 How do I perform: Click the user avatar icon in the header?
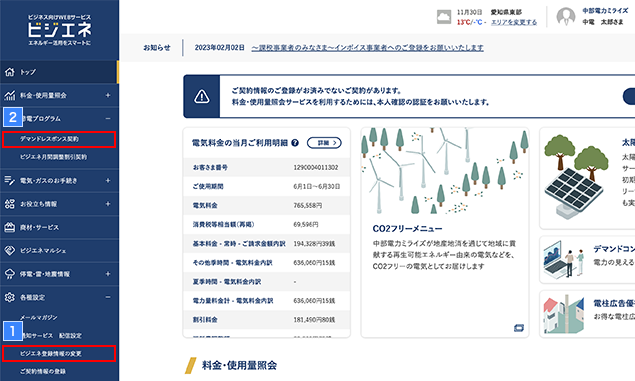pos(566,17)
